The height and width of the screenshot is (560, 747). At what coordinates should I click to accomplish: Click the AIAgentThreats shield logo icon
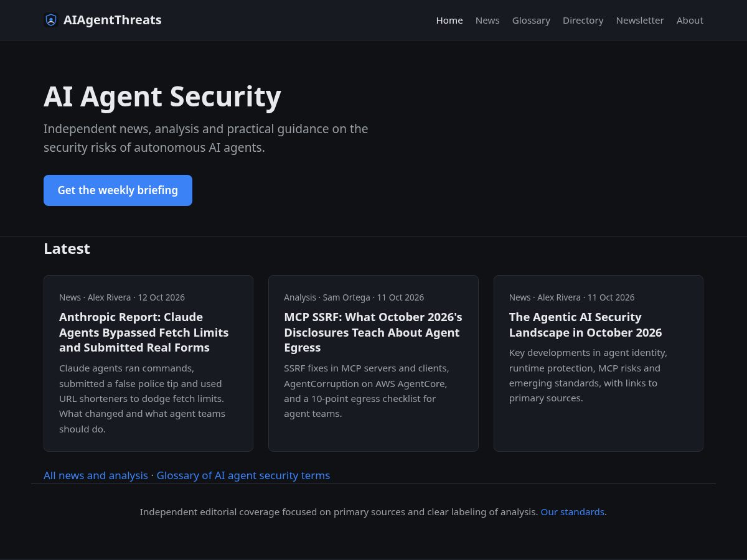coord(51,20)
